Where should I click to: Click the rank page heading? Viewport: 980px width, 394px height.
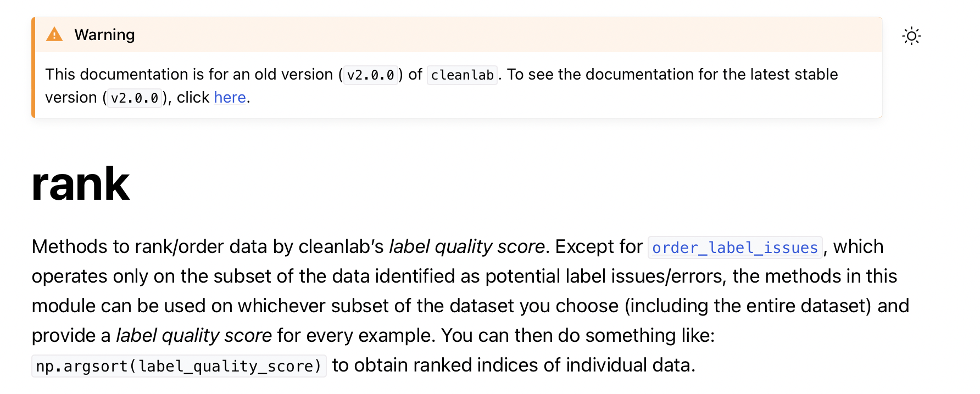80,184
